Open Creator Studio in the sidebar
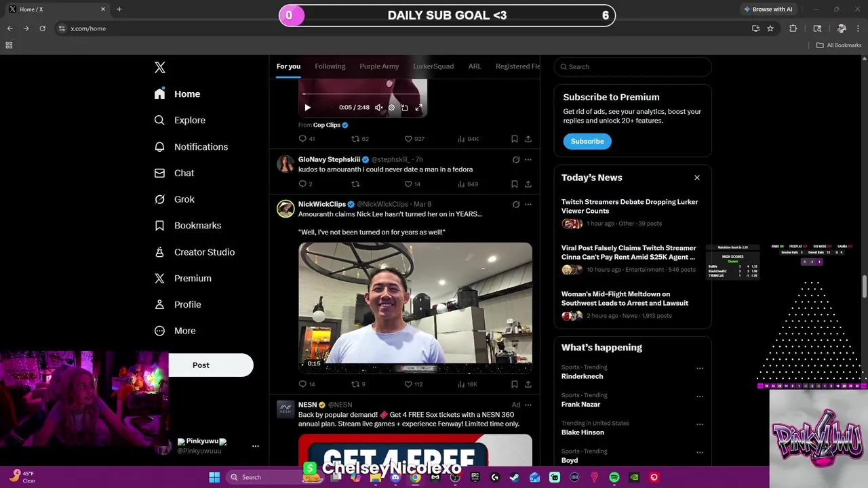 [x=195, y=252]
